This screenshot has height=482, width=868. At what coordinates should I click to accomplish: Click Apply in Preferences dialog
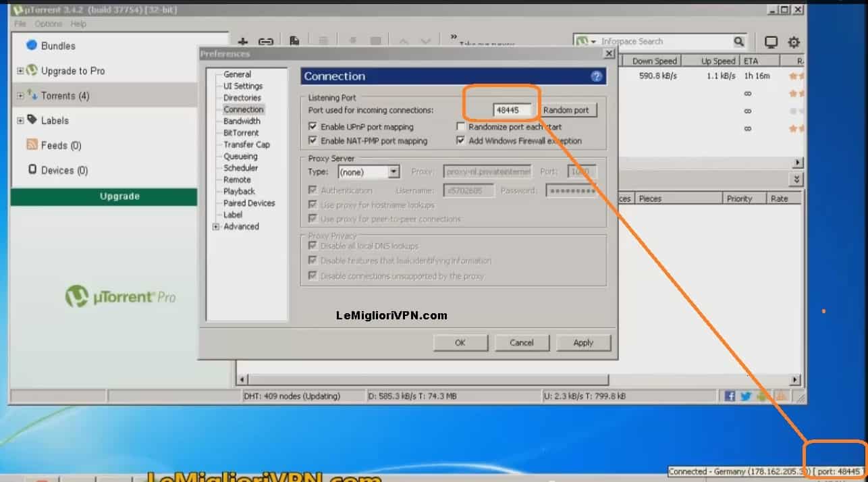583,343
